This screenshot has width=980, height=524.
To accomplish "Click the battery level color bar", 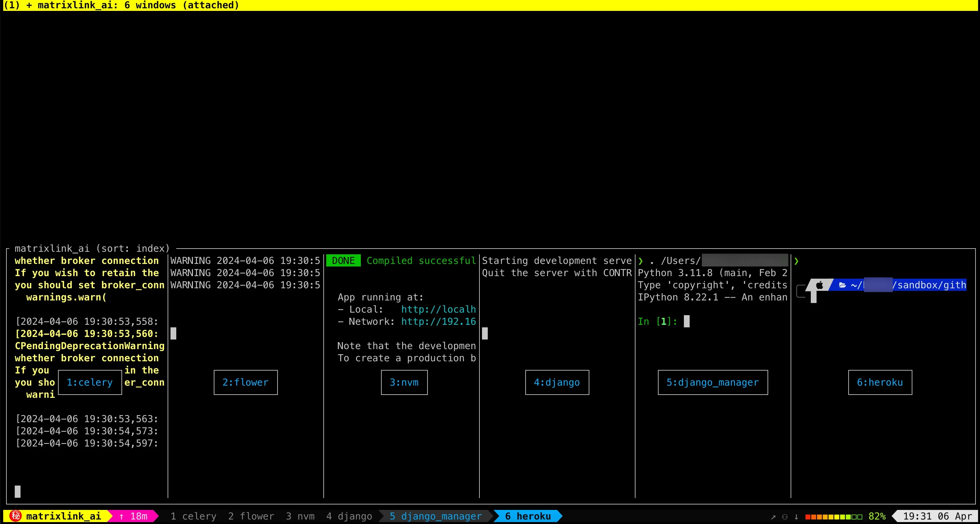I will (x=834, y=517).
